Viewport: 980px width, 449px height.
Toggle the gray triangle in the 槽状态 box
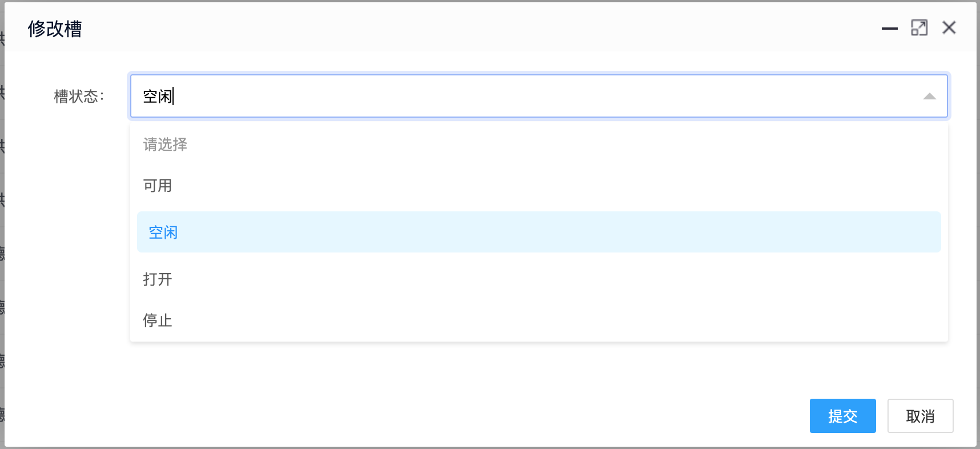click(930, 97)
